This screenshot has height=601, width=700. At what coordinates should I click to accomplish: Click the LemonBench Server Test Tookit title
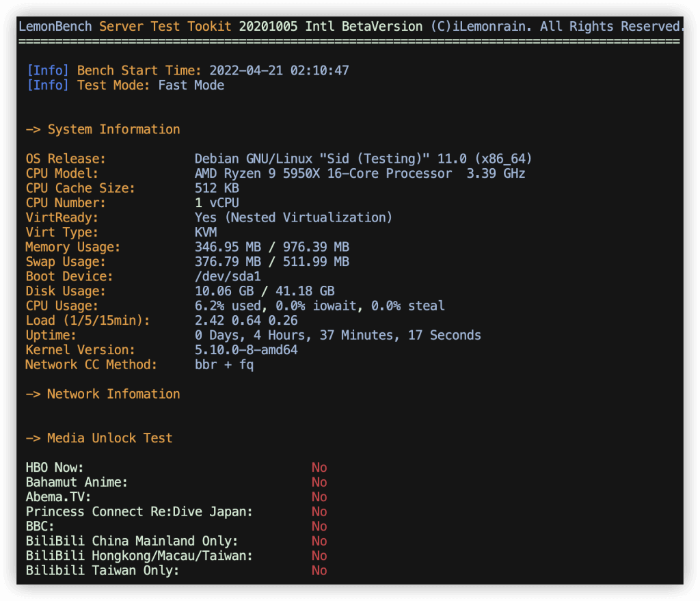tap(126, 27)
